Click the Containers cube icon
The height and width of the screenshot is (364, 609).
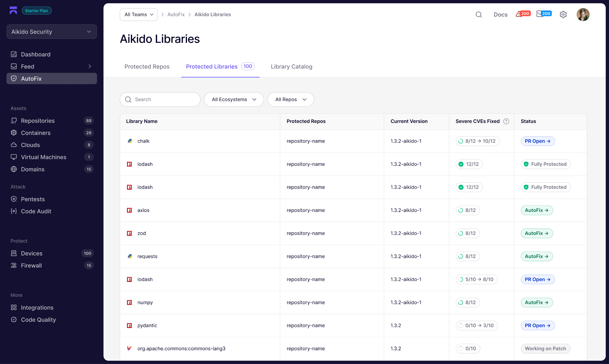click(14, 133)
